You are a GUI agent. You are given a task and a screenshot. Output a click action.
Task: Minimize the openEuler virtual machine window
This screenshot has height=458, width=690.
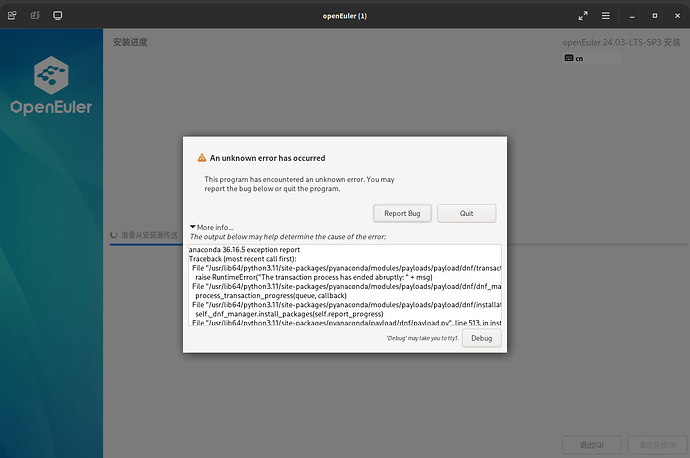(630, 16)
